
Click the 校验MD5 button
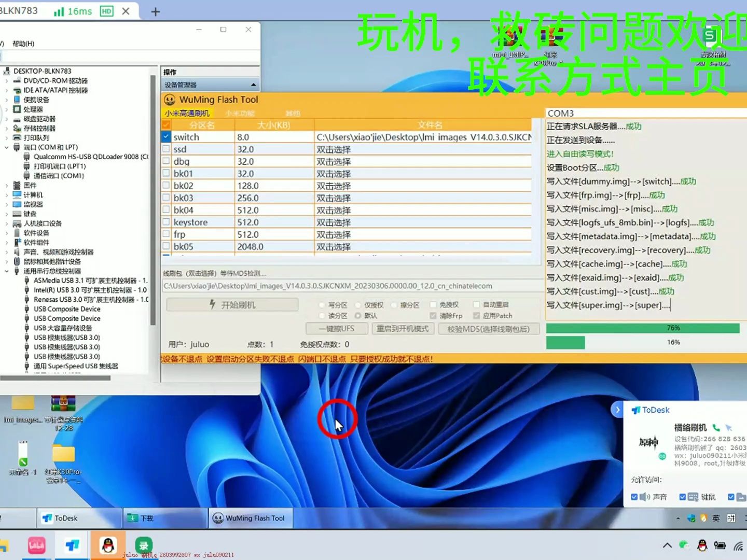(x=489, y=329)
